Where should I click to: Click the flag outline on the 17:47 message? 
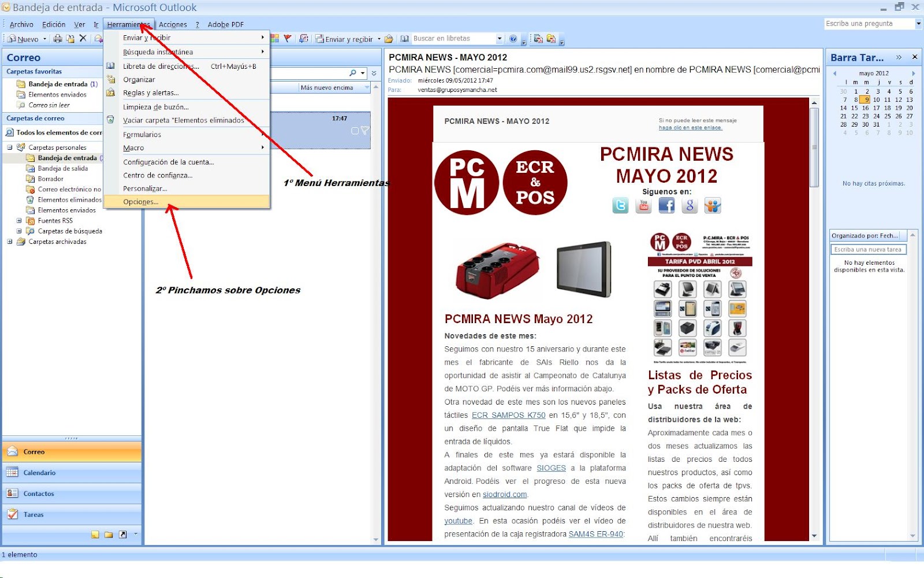(364, 131)
